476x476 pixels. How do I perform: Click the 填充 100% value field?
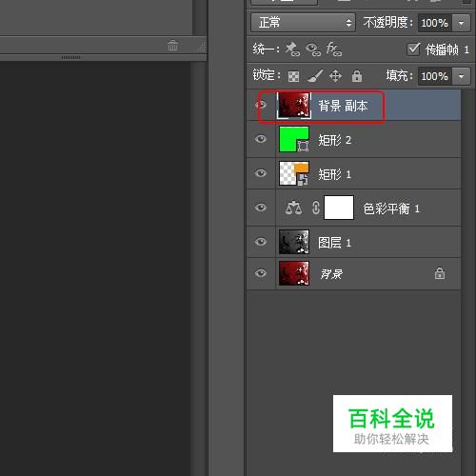pos(435,76)
